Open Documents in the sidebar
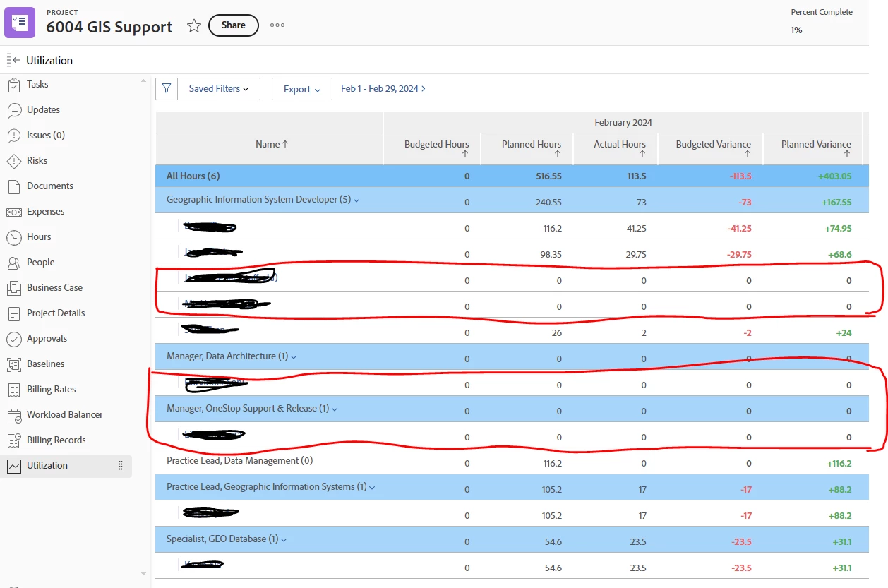888x588 pixels. (50, 186)
